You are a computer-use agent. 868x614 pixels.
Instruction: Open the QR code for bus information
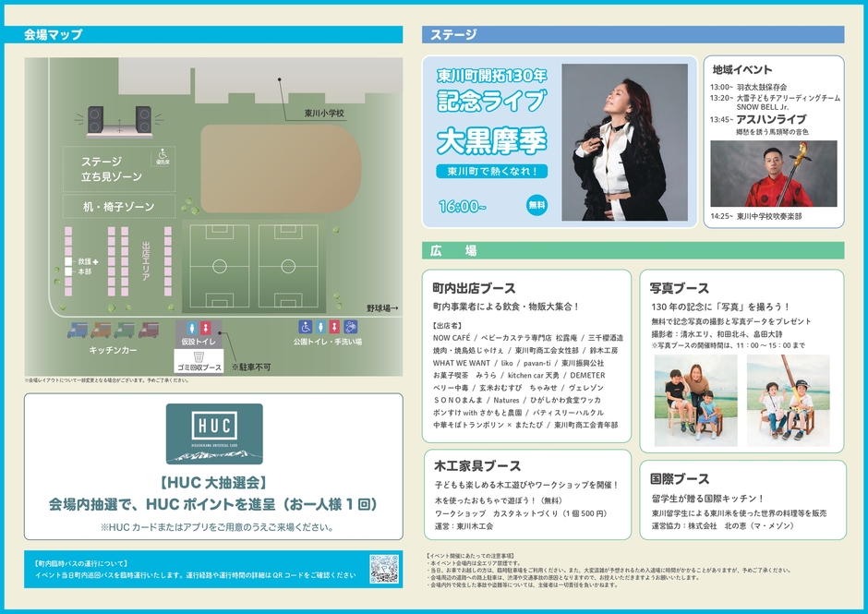(x=383, y=568)
